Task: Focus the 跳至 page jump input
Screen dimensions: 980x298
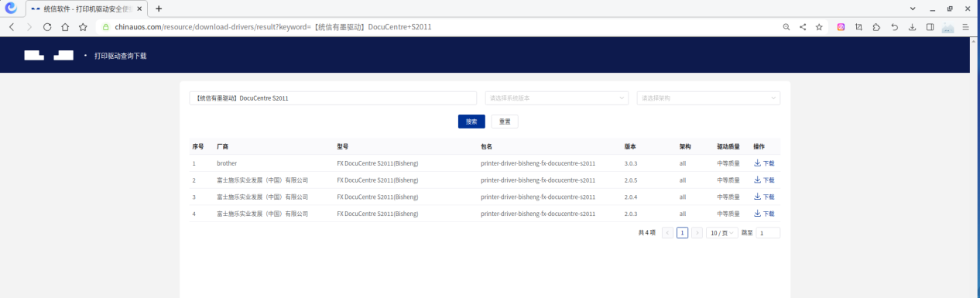Action: pyautogui.click(x=768, y=232)
